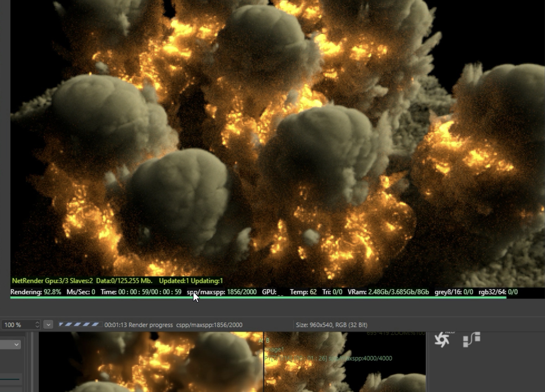Click the green Octane render progress bar

pyautogui.click(x=258, y=297)
